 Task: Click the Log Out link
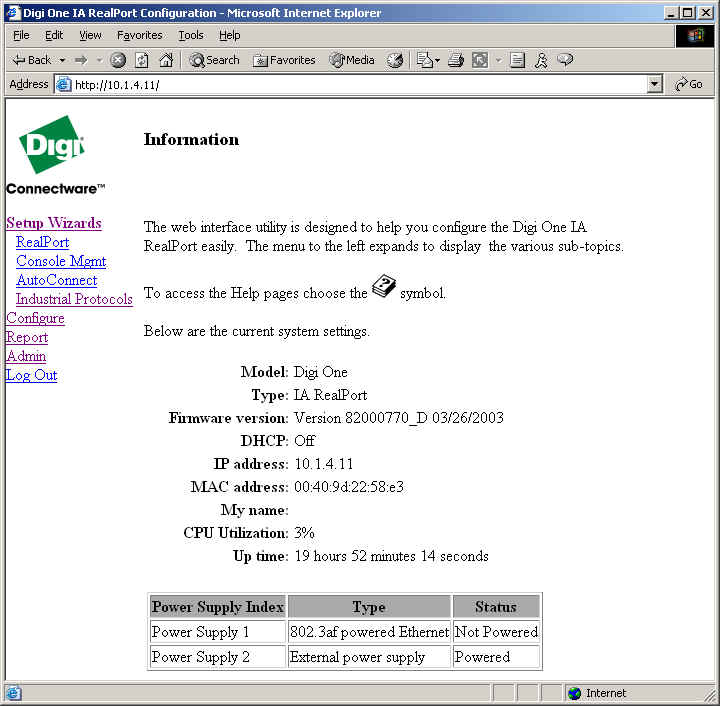pyautogui.click(x=31, y=375)
